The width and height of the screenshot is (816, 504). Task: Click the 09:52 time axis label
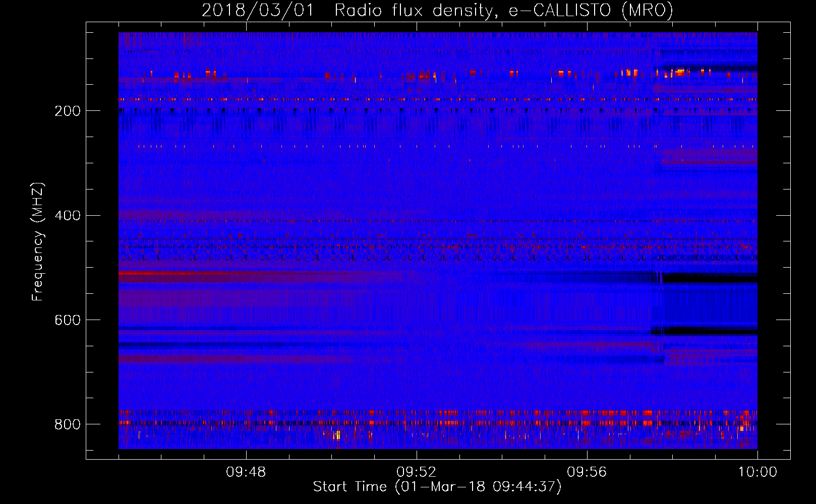pyautogui.click(x=416, y=472)
